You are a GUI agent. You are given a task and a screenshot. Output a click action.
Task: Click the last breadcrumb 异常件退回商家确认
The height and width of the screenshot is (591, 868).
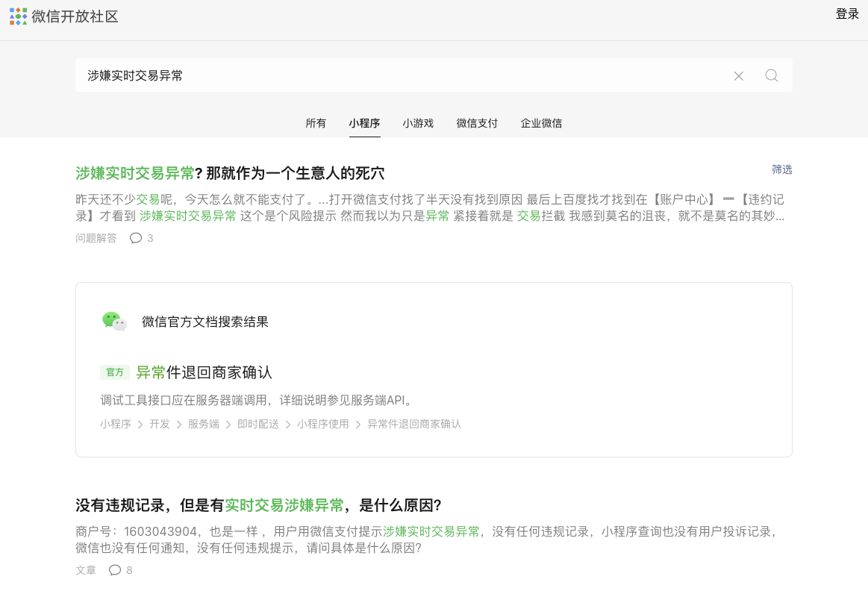pos(414,424)
